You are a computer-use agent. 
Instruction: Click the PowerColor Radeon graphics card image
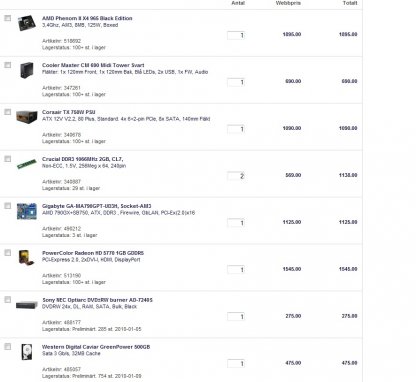pos(27,258)
